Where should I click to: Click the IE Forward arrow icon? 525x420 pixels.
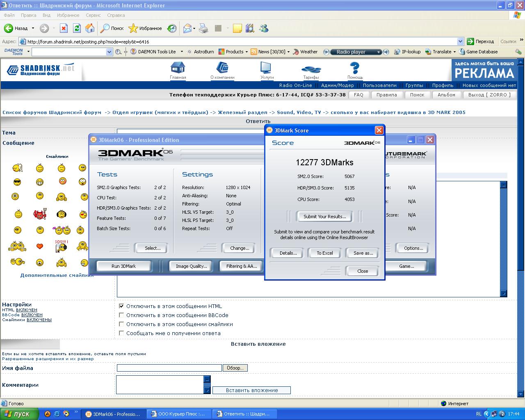(44, 28)
